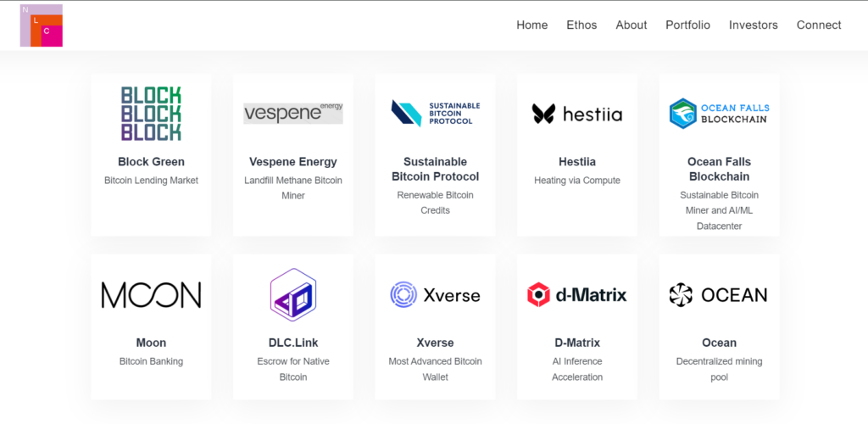Image resolution: width=868 pixels, height=424 pixels.
Task: Click the MOON logo
Action: pyautogui.click(x=151, y=294)
